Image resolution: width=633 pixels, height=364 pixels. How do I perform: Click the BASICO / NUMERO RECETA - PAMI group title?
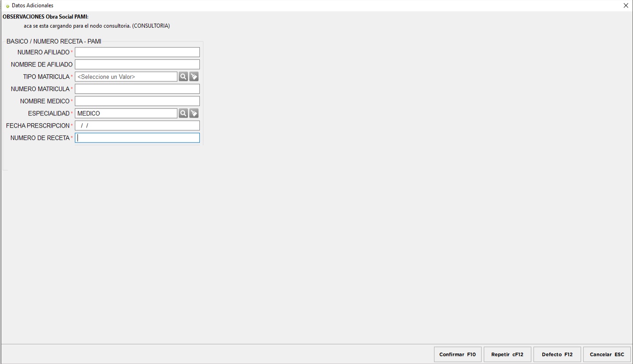tap(54, 42)
